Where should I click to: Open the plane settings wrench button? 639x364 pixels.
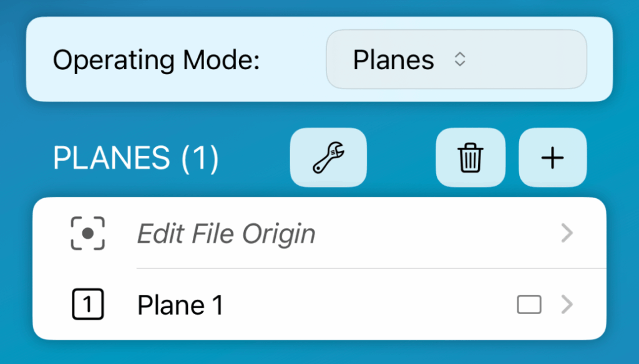click(x=328, y=157)
